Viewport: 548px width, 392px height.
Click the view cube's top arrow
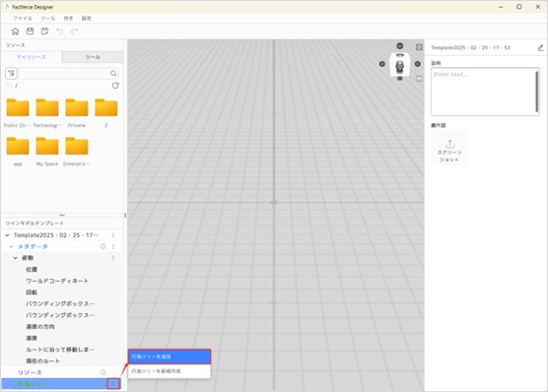coord(400,45)
